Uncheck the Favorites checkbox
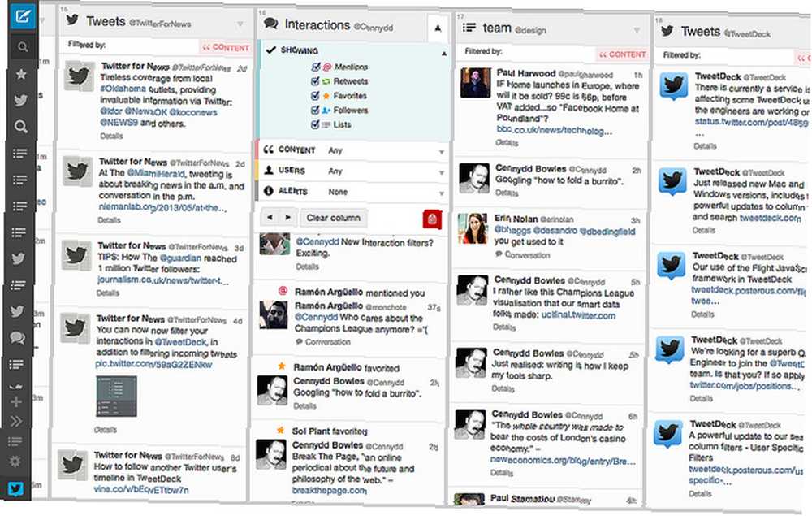 pyautogui.click(x=315, y=96)
